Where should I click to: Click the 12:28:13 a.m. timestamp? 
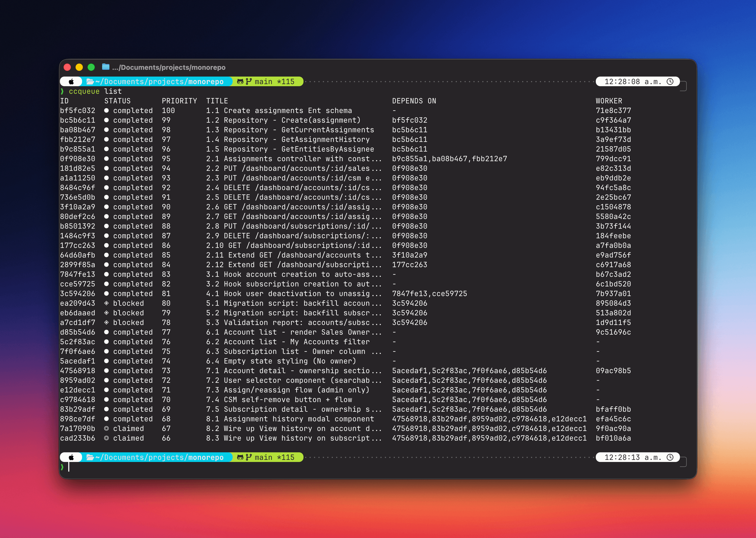(x=633, y=457)
